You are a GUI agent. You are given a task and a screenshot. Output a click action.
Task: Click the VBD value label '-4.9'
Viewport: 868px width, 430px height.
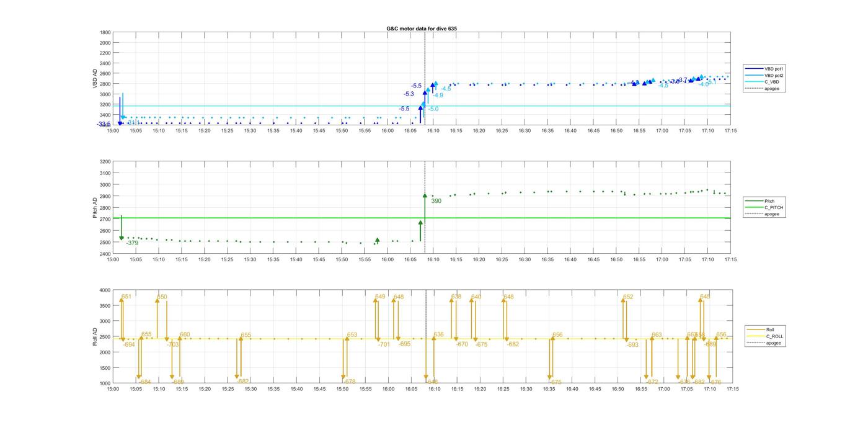(438, 96)
